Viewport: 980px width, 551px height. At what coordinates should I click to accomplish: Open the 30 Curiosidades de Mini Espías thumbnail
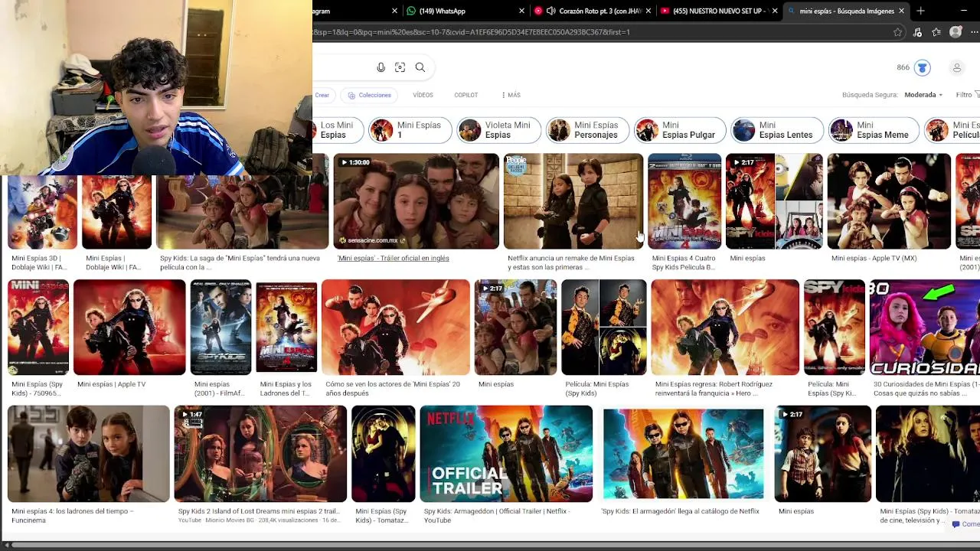tap(925, 328)
